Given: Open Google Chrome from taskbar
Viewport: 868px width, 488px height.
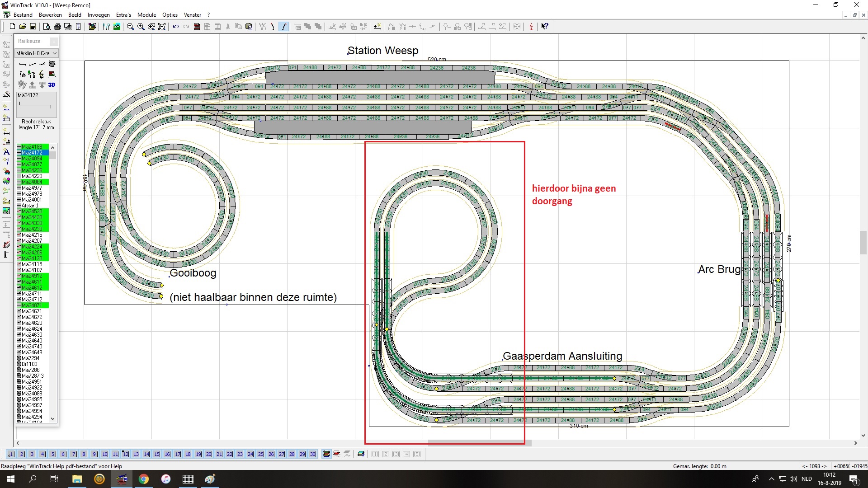Looking at the screenshot, I should coord(144,479).
